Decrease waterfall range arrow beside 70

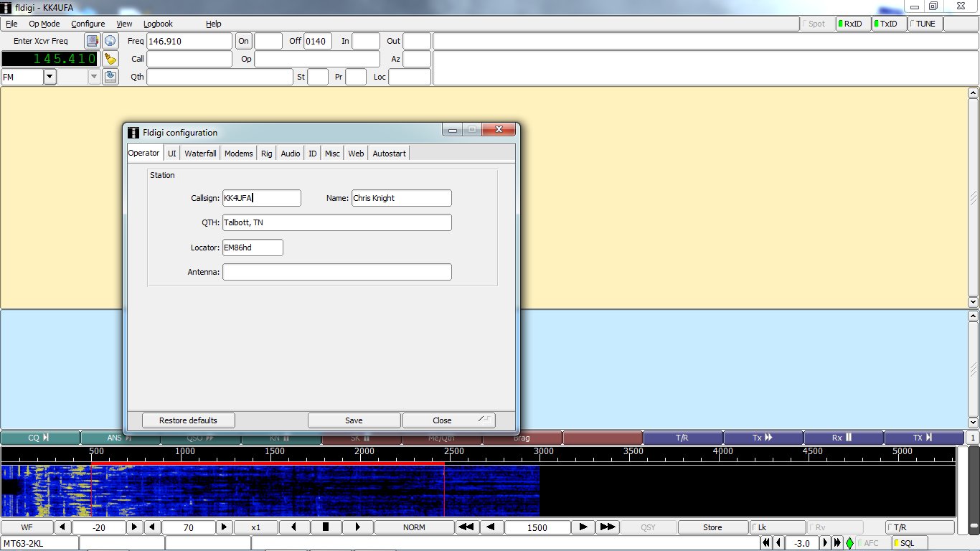[x=153, y=527]
